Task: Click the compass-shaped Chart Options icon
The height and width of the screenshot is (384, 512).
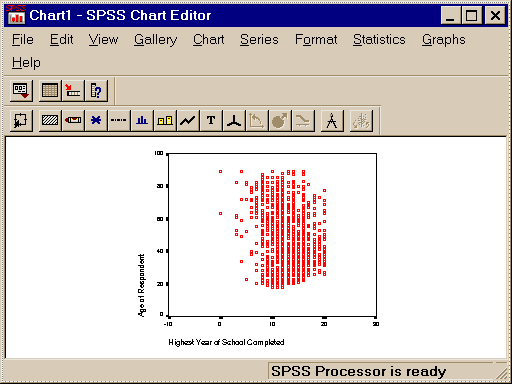Action: point(332,120)
